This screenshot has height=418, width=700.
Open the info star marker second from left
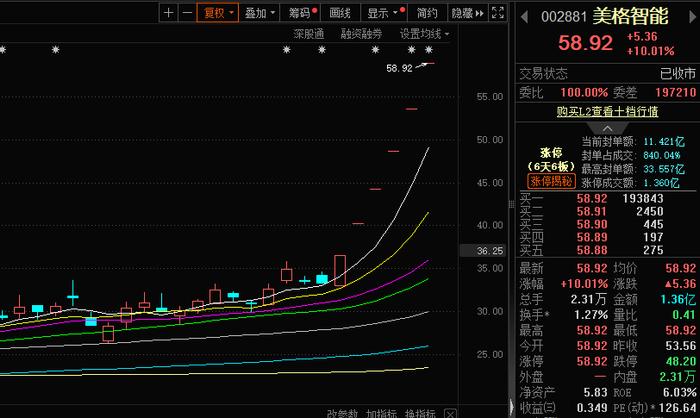55,50
